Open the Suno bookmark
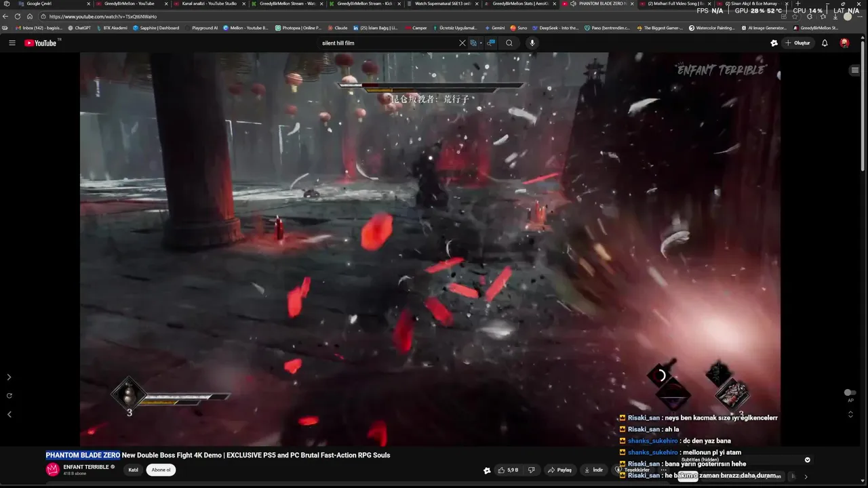 click(x=519, y=28)
